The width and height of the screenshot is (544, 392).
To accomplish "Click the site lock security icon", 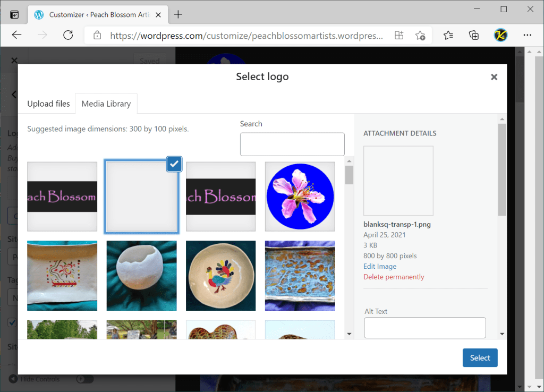I will [97, 36].
